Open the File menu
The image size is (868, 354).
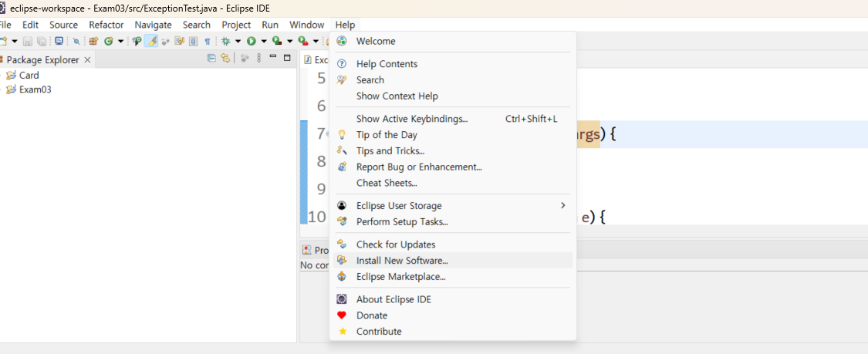(x=5, y=25)
